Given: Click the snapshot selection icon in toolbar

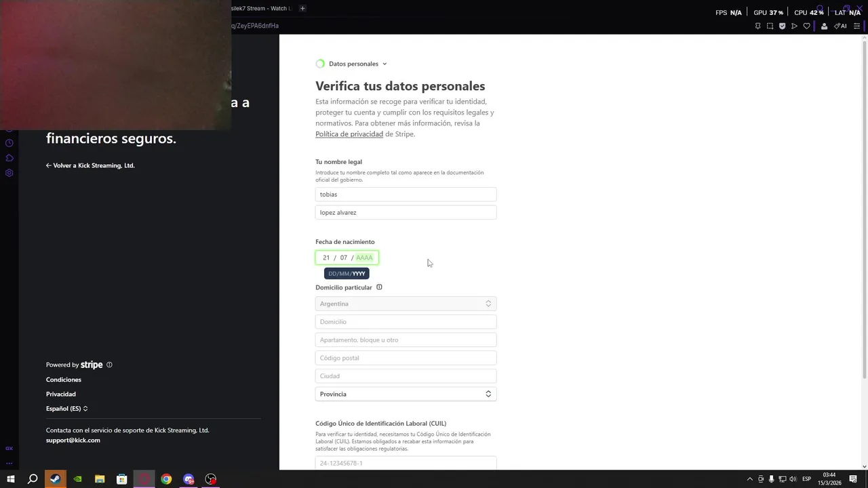Looking at the screenshot, I should (770, 26).
